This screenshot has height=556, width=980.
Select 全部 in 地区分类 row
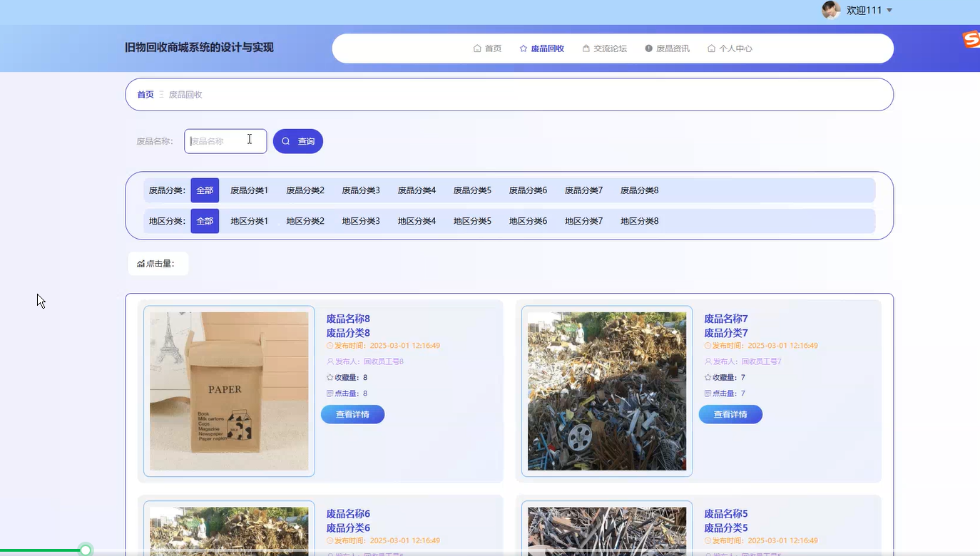pos(205,221)
